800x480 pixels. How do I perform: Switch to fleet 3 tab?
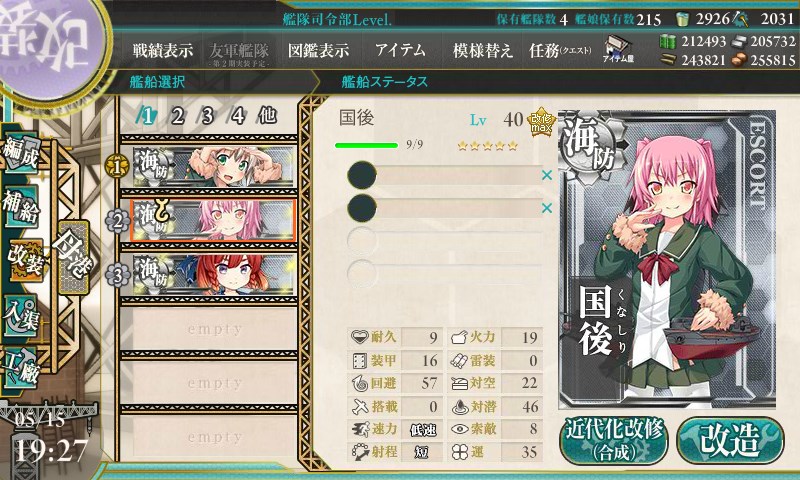(207, 116)
